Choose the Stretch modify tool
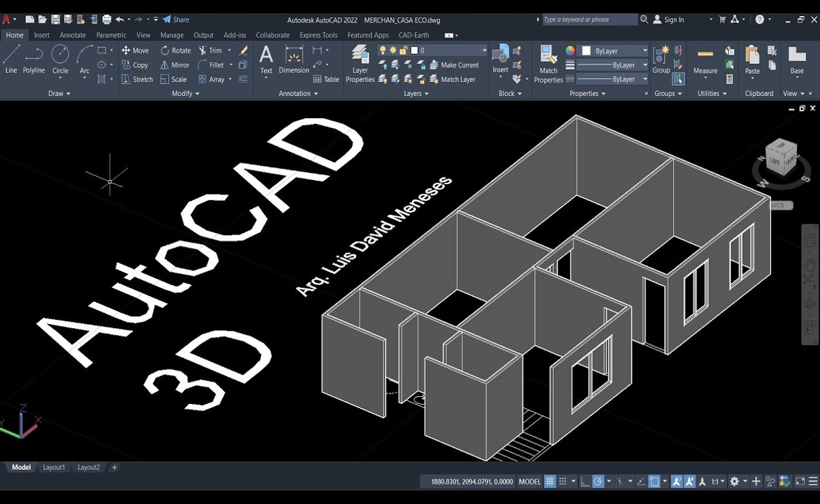This screenshot has width=820, height=504. (x=137, y=79)
